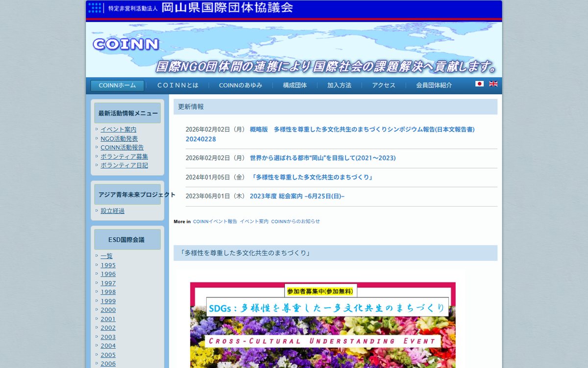The height and width of the screenshot is (368, 588).
Task: Open the 一覧 link under ESD国際会議
Action: (x=106, y=256)
